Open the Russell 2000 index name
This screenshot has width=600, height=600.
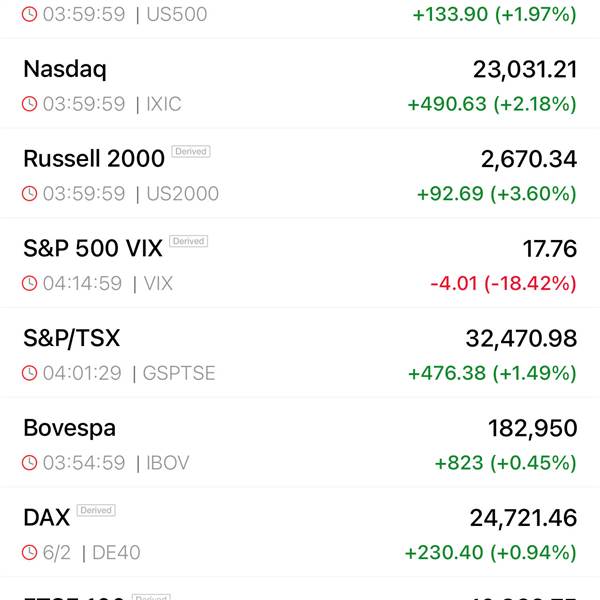92,158
